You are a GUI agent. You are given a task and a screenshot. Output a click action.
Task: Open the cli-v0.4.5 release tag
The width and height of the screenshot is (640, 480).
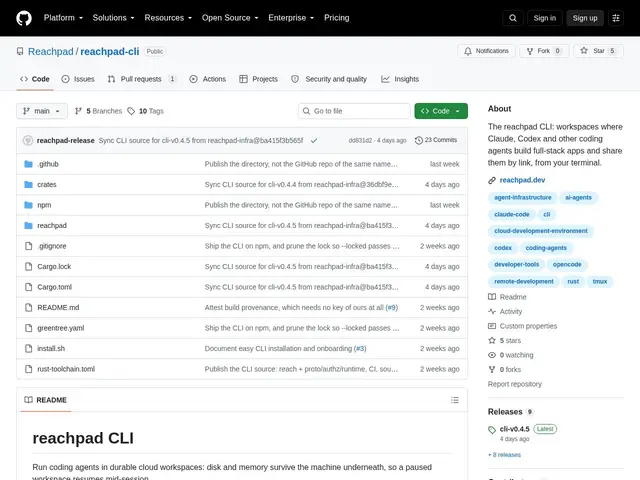(x=514, y=429)
